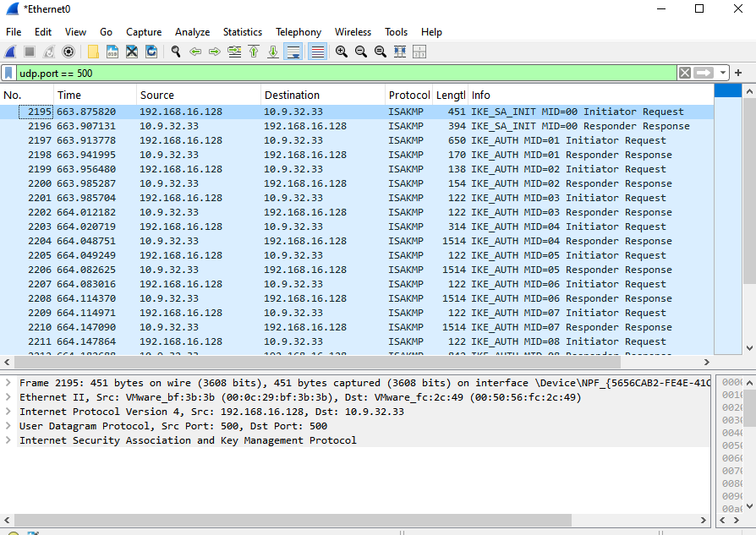Open Find a packet search
This screenshot has height=535, width=756.
[176, 52]
